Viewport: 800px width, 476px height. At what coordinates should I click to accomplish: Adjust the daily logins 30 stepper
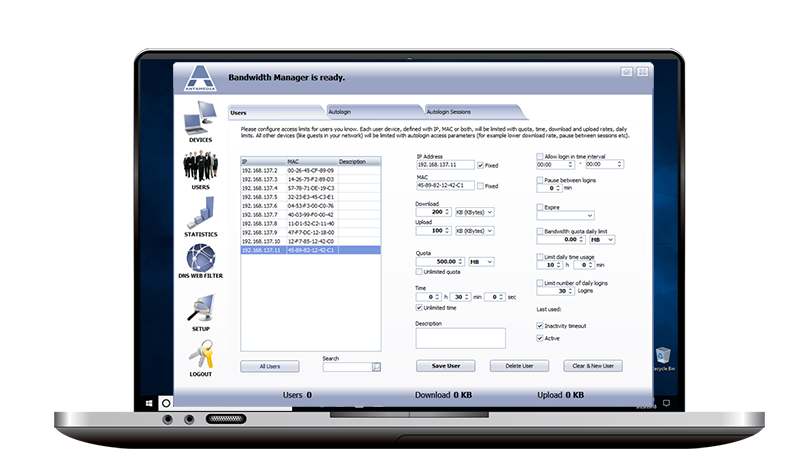(x=570, y=291)
